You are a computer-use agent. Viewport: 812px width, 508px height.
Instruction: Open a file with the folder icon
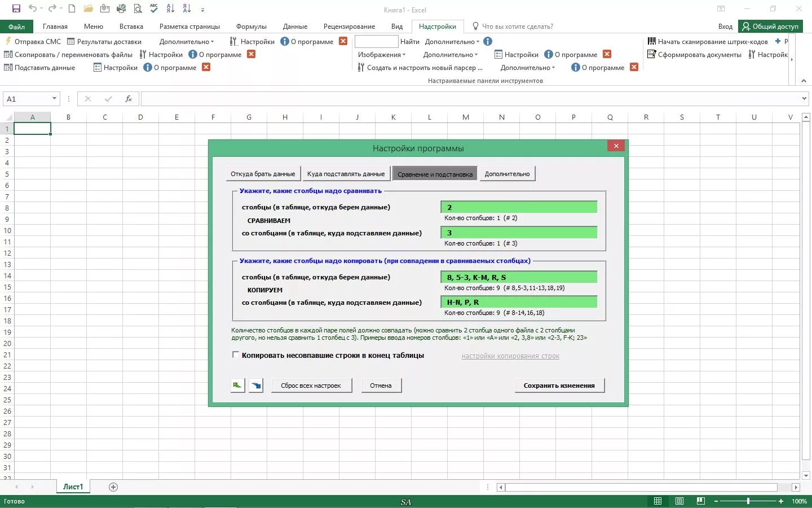(x=88, y=8)
